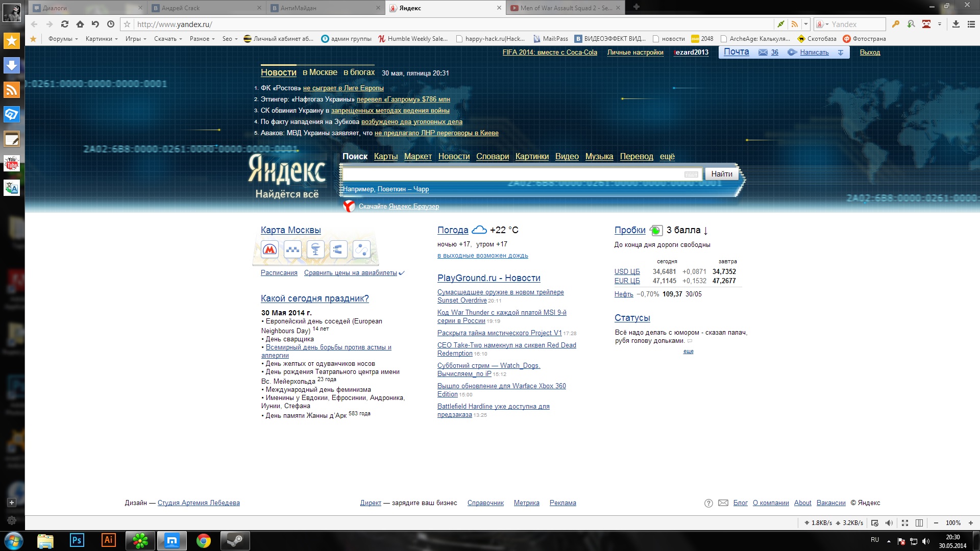Zoom out with the status bar minus button

tap(936, 523)
